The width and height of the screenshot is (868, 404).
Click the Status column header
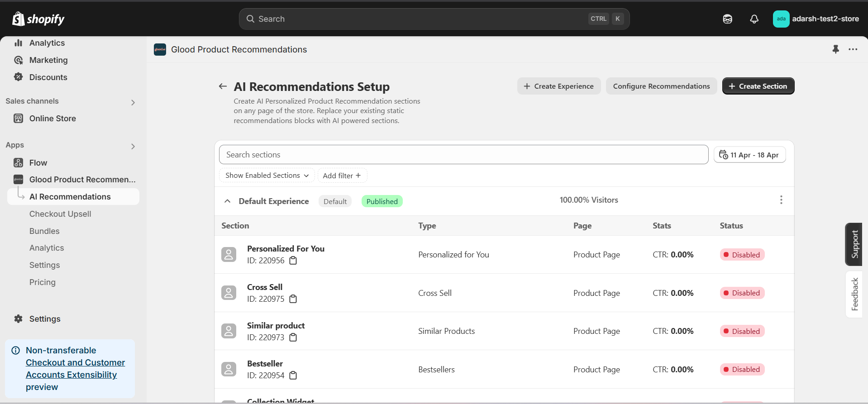click(731, 226)
